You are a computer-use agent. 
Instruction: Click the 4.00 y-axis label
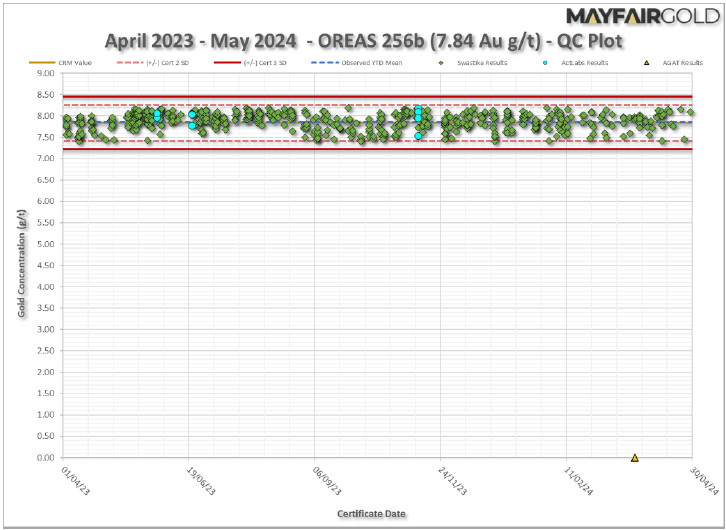point(46,287)
